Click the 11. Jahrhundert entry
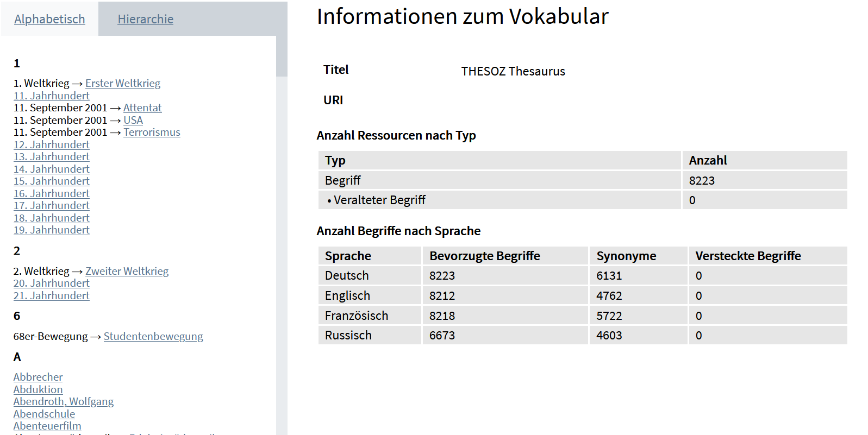The height and width of the screenshot is (435, 868). point(52,96)
